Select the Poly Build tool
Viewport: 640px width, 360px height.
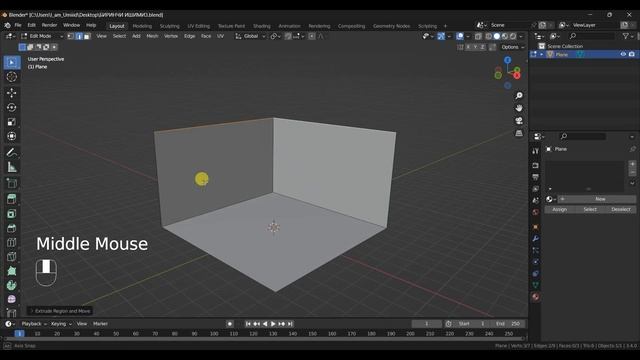pos(11,271)
